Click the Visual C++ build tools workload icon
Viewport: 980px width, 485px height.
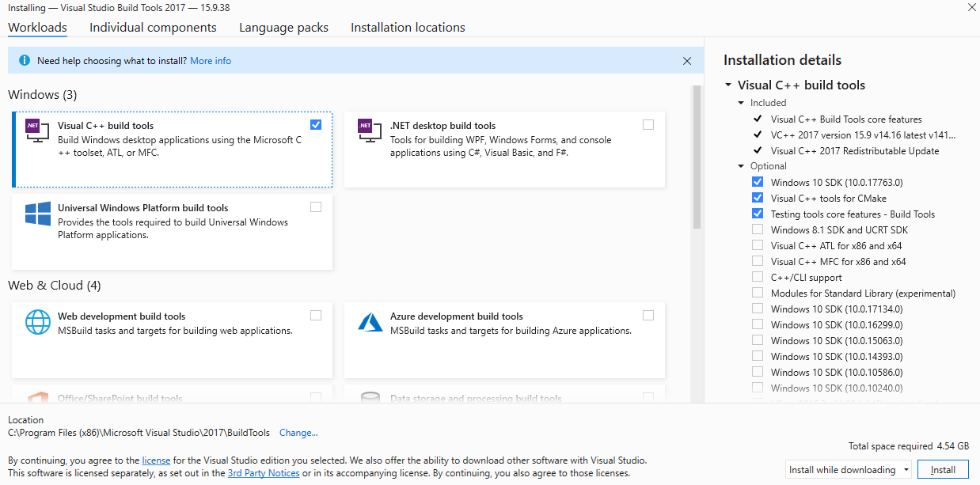[x=36, y=131]
